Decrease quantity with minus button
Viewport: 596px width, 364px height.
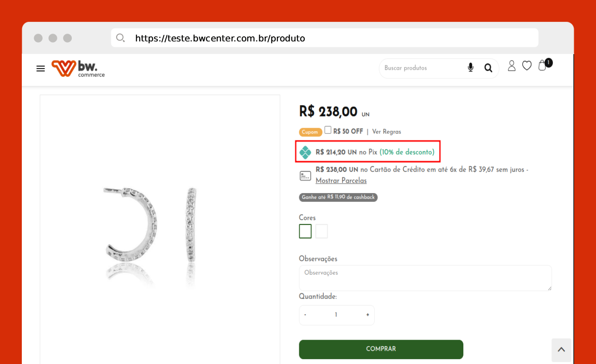(x=305, y=315)
